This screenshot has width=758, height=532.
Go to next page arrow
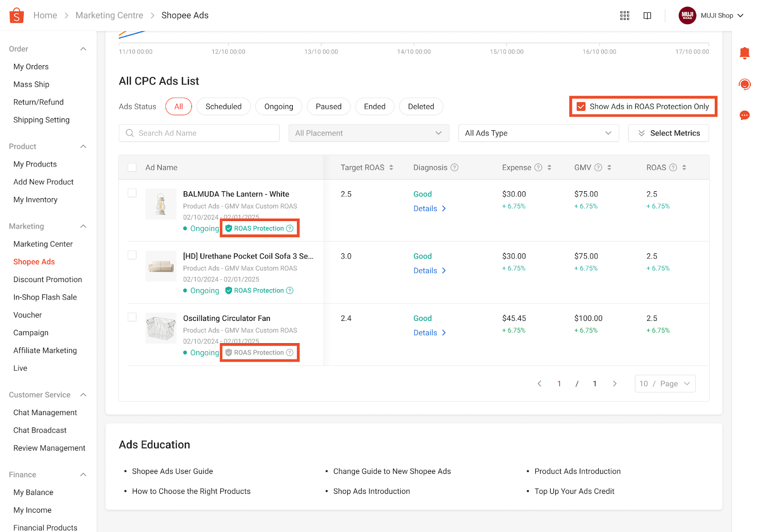pos(614,384)
